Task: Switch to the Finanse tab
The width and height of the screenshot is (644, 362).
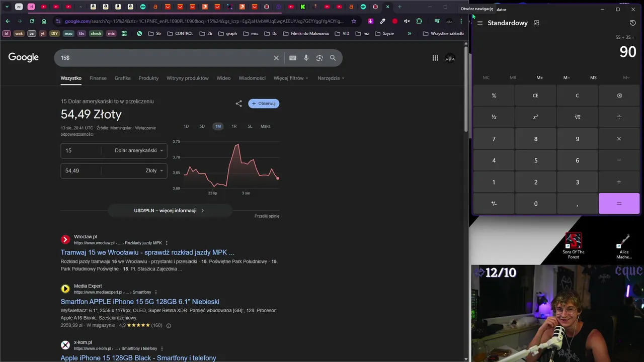Action: 98,78
